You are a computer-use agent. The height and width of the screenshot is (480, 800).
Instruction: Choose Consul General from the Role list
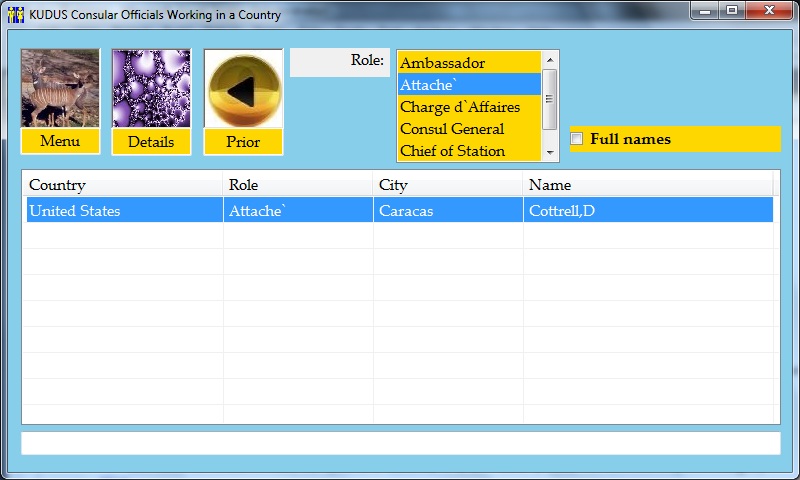coord(468,129)
